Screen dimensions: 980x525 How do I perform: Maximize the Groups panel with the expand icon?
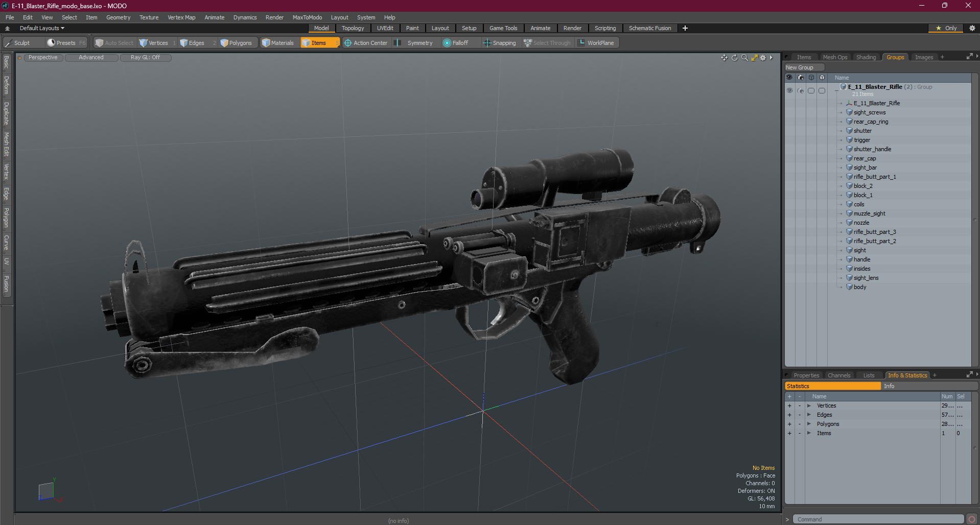(969, 57)
